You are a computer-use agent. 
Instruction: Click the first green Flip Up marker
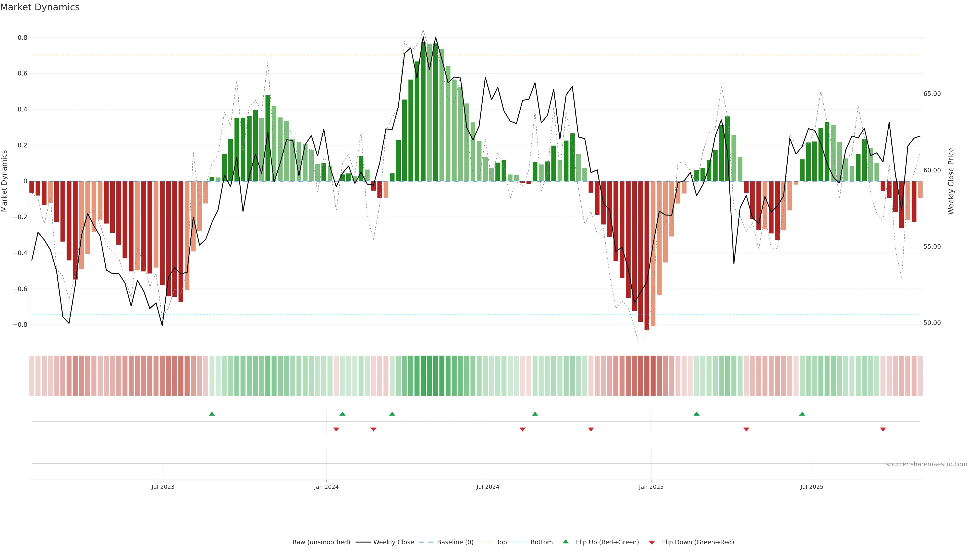pyautogui.click(x=212, y=414)
